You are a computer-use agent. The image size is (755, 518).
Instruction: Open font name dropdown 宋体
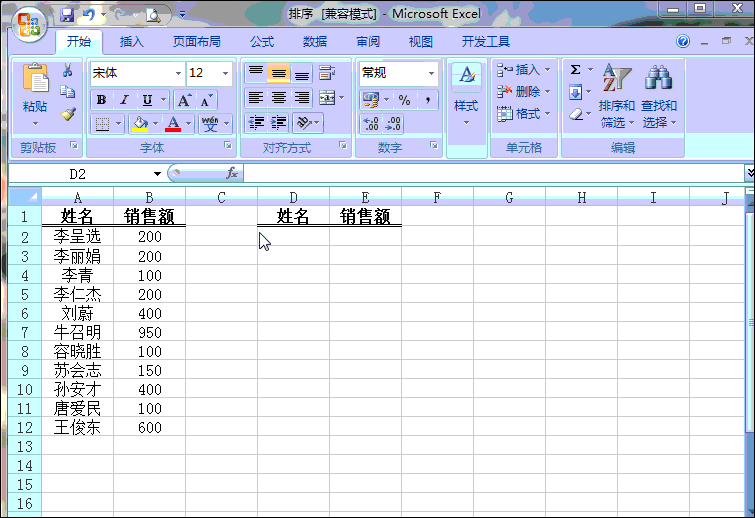tap(178, 73)
